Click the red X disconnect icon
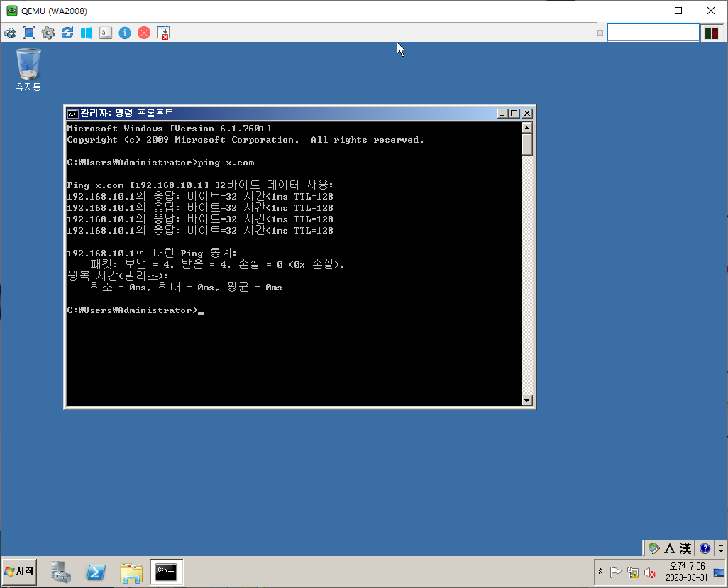 click(144, 33)
